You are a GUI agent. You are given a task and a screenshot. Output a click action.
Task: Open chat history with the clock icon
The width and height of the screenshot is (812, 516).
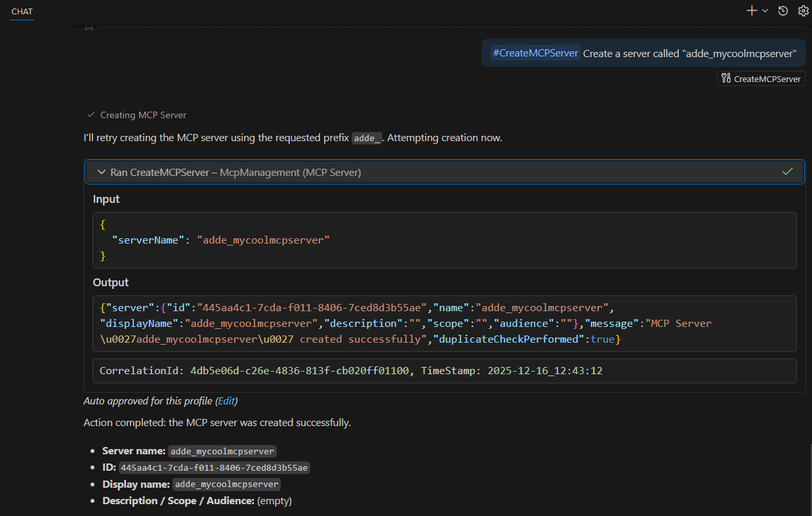tap(782, 11)
